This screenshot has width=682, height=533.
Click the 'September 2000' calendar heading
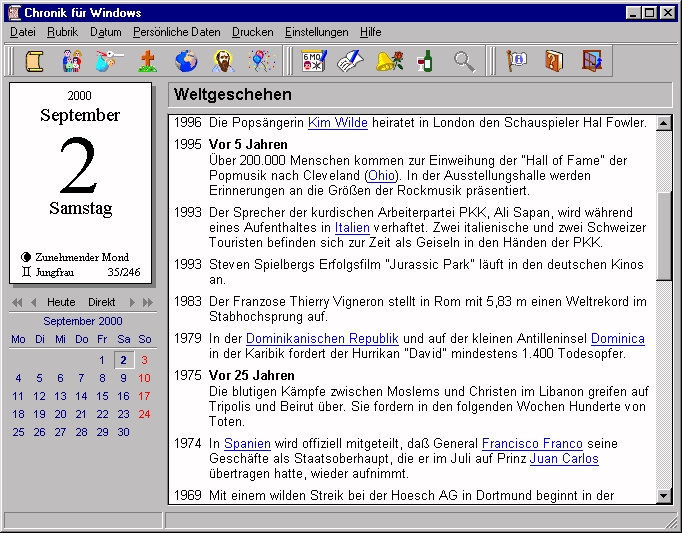[83, 321]
